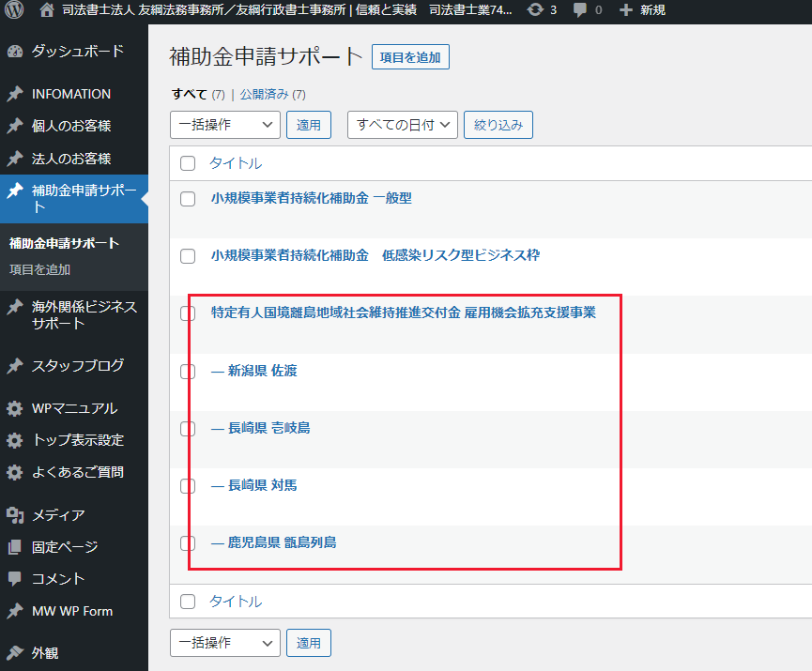Screen dimensions: 812x671
Task: Open the 低感染リスク型ビジネス枠 post
Action: click(x=375, y=255)
